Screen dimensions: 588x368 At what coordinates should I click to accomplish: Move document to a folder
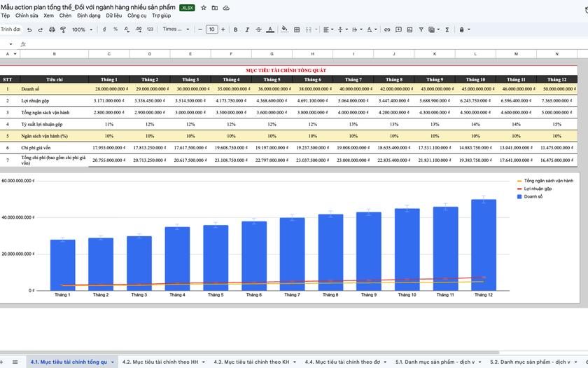click(215, 8)
